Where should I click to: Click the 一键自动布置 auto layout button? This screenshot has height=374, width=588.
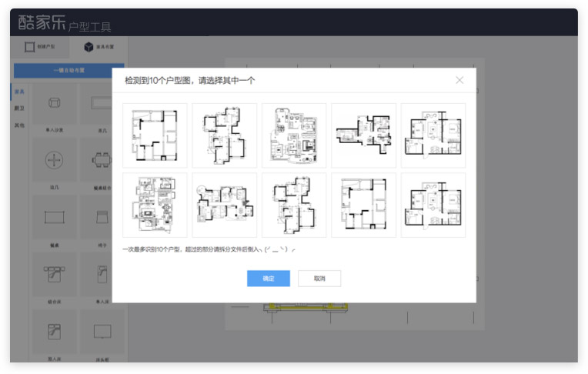coord(69,70)
